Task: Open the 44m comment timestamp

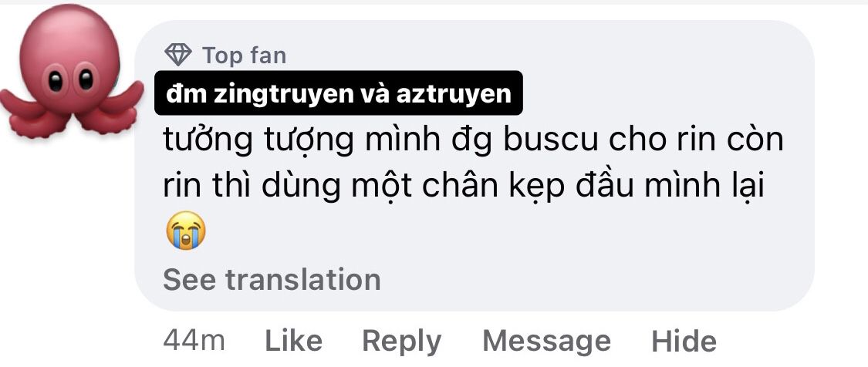Action: [x=194, y=341]
